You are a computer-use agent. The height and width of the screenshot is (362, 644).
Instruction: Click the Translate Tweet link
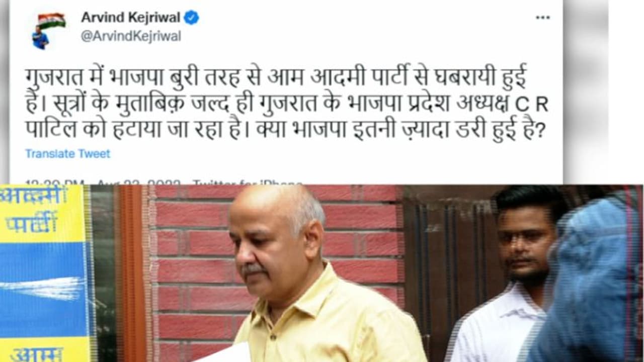[x=67, y=154]
